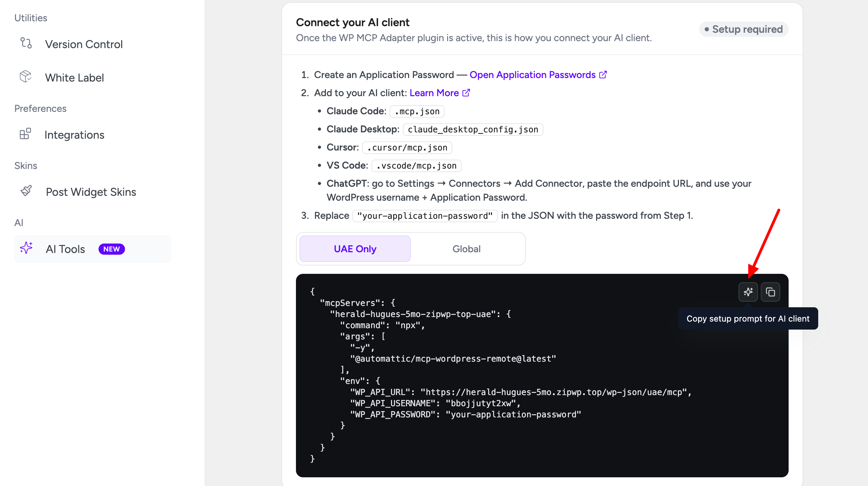Open Application Passwords link

pyautogui.click(x=532, y=75)
